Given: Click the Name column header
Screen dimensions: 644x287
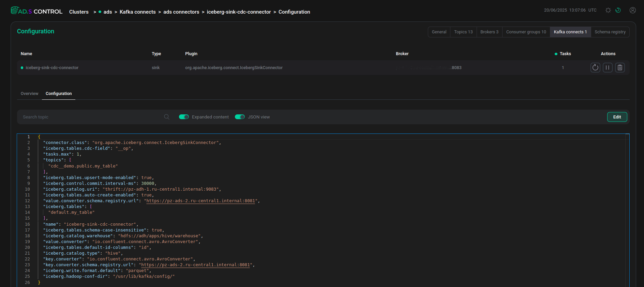Looking at the screenshot, I should point(26,54).
